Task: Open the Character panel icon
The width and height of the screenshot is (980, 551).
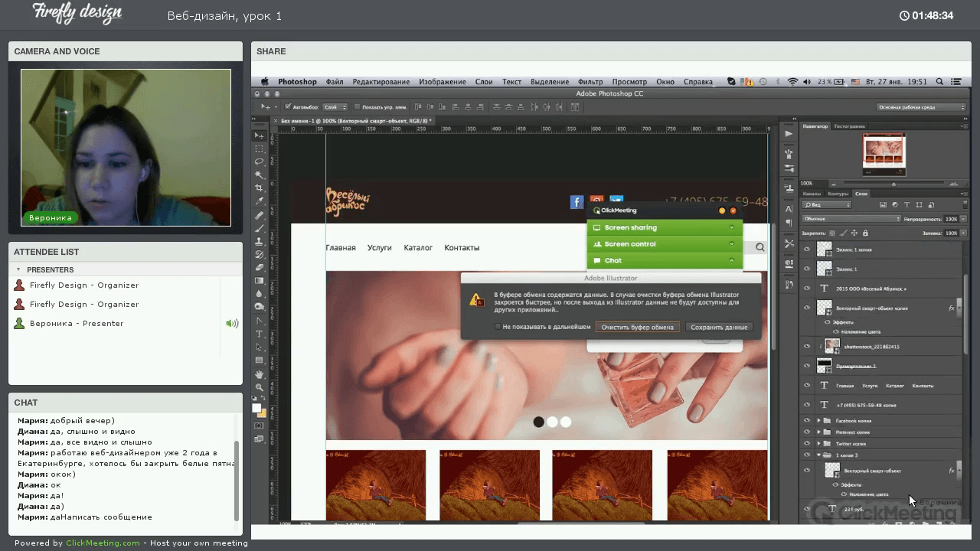Action: [x=789, y=209]
